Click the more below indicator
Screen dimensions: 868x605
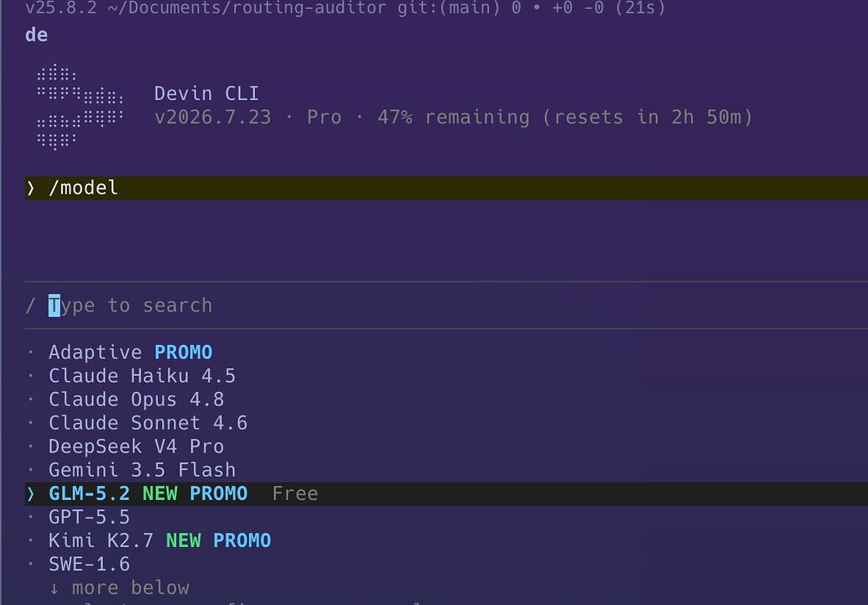119,588
